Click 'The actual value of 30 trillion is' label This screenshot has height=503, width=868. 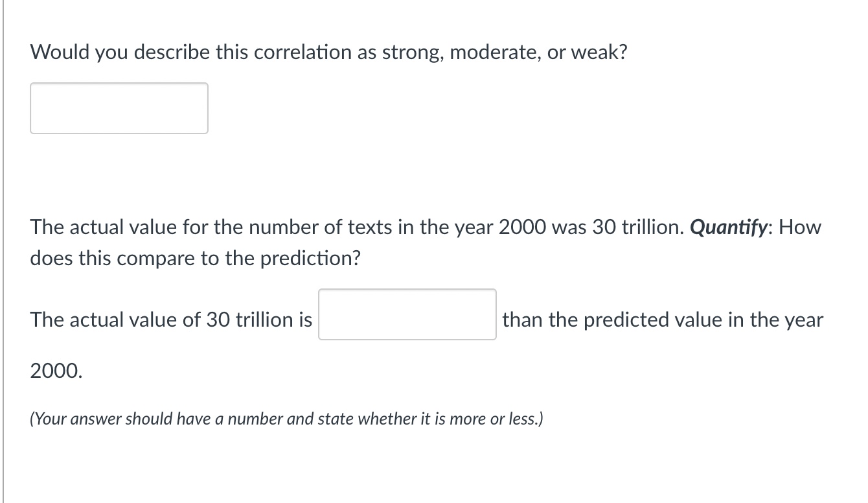click(171, 320)
